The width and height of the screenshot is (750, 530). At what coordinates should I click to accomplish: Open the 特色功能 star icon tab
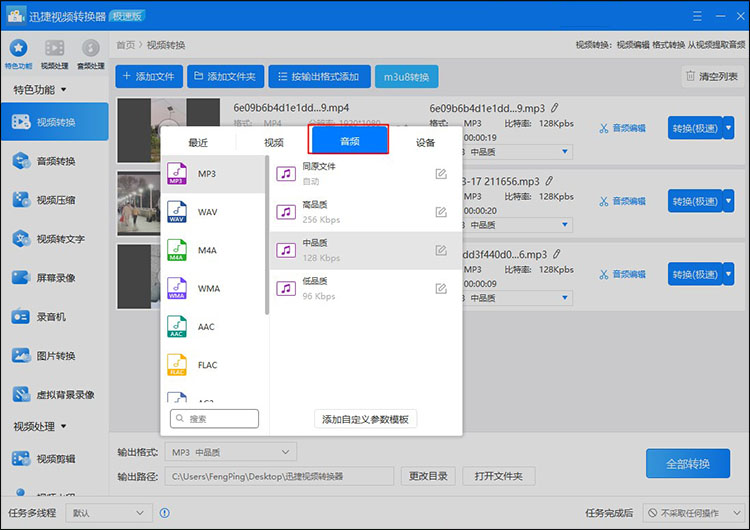19,54
